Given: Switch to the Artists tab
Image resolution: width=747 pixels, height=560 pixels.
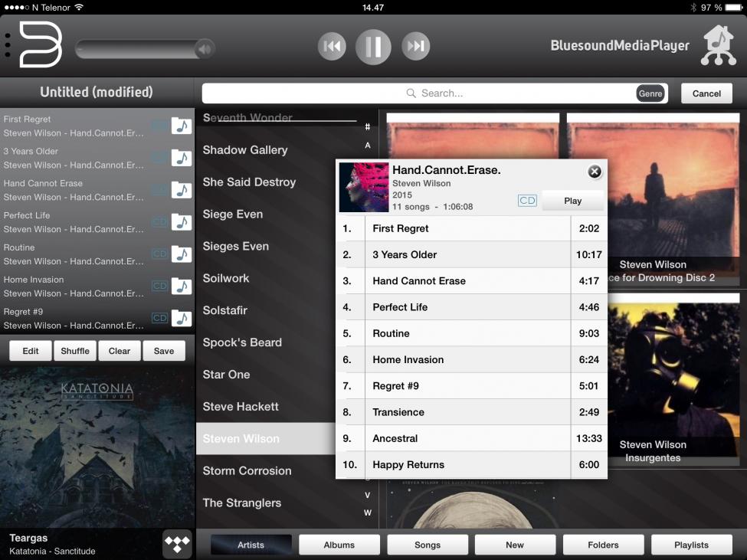Looking at the screenshot, I should click(x=251, y=545).
